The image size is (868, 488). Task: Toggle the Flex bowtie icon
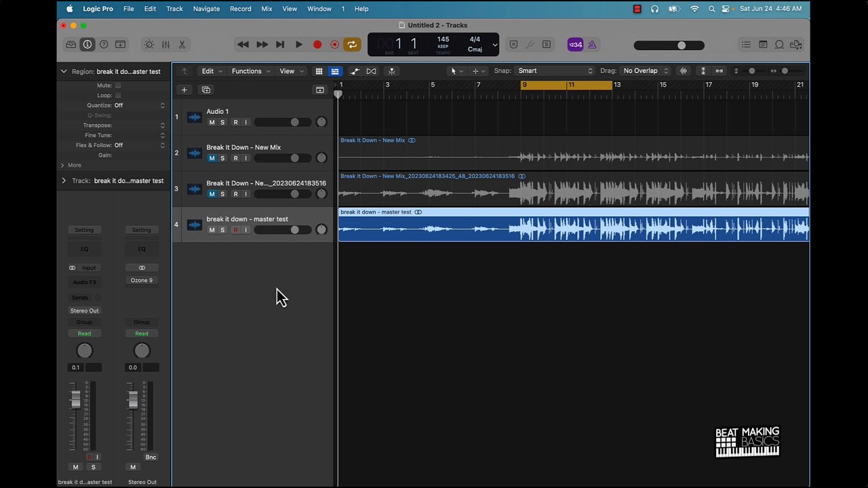click(x=371, y=71)
